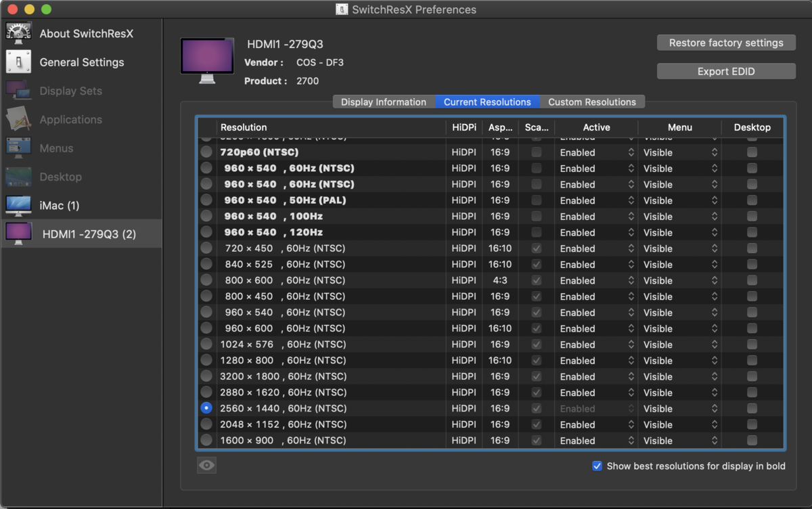
Task: Click the large purple monitor image beside HDMI1 -279Q3
Action: tap(207, 60)
